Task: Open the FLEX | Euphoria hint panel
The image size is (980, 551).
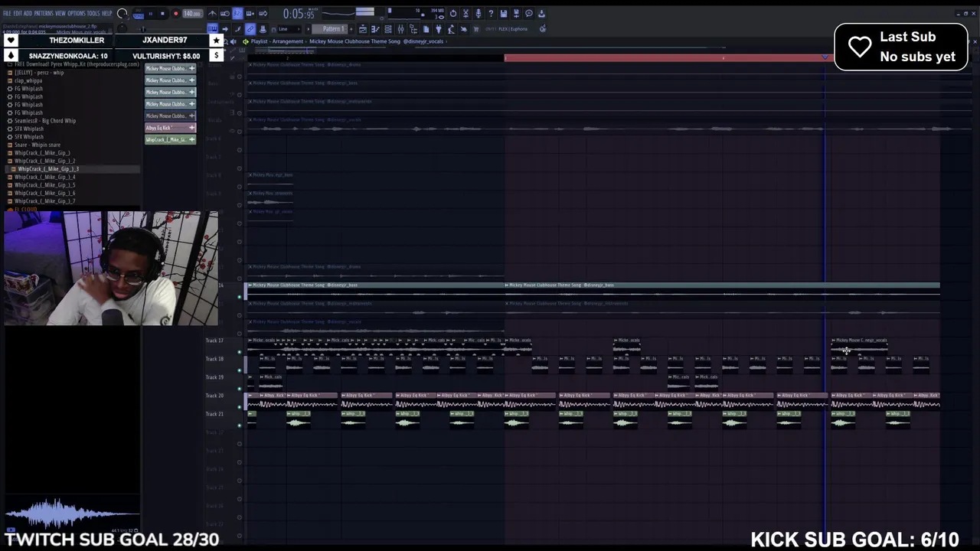Action: (512, 29)
